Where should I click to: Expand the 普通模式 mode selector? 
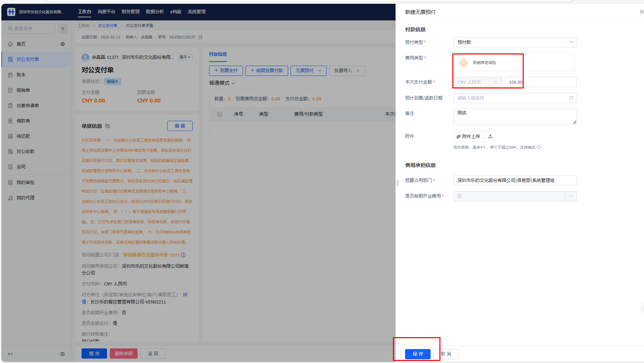coord(222,83)
